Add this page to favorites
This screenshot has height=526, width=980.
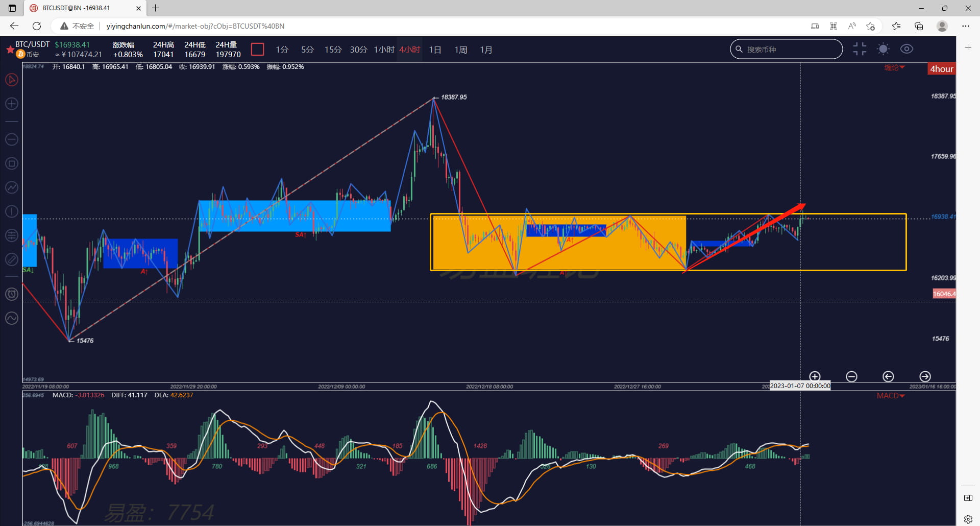point(871,26)
